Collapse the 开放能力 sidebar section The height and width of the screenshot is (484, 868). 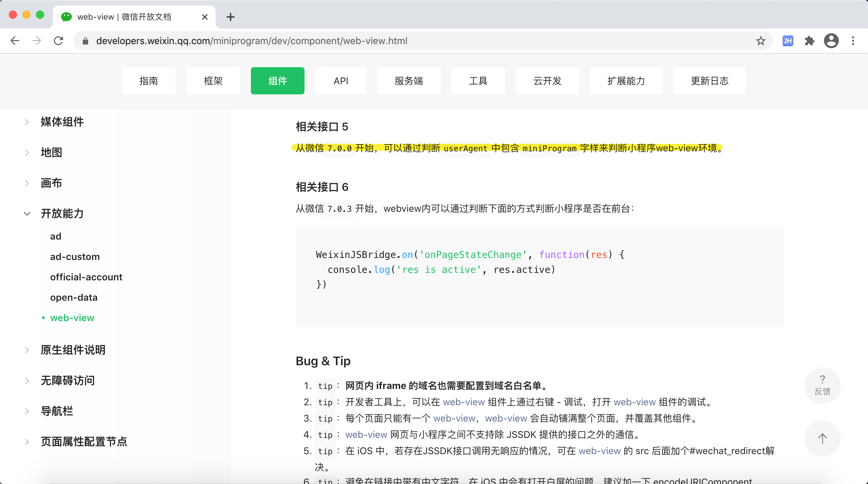click(x=62, y=213)
